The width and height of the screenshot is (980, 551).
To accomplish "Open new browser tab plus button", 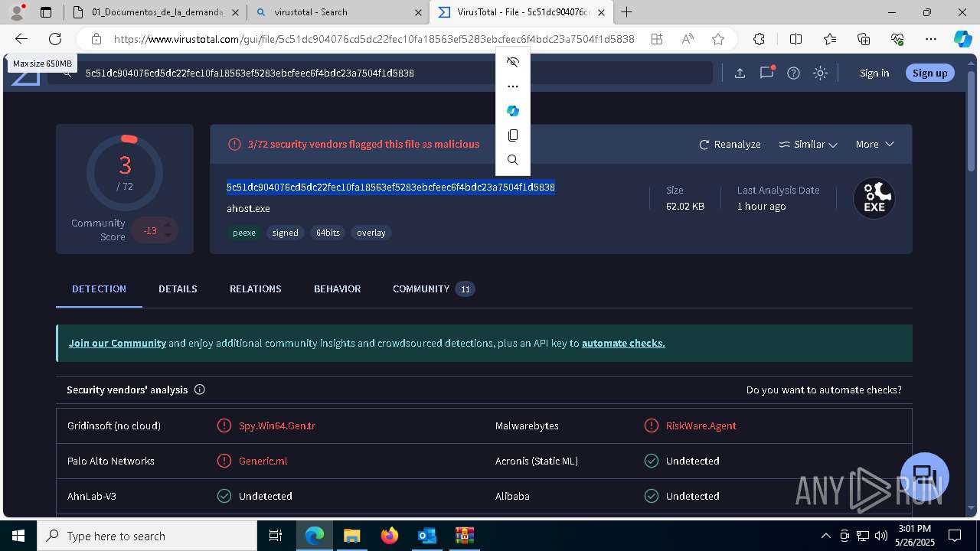I will (626, 11).
